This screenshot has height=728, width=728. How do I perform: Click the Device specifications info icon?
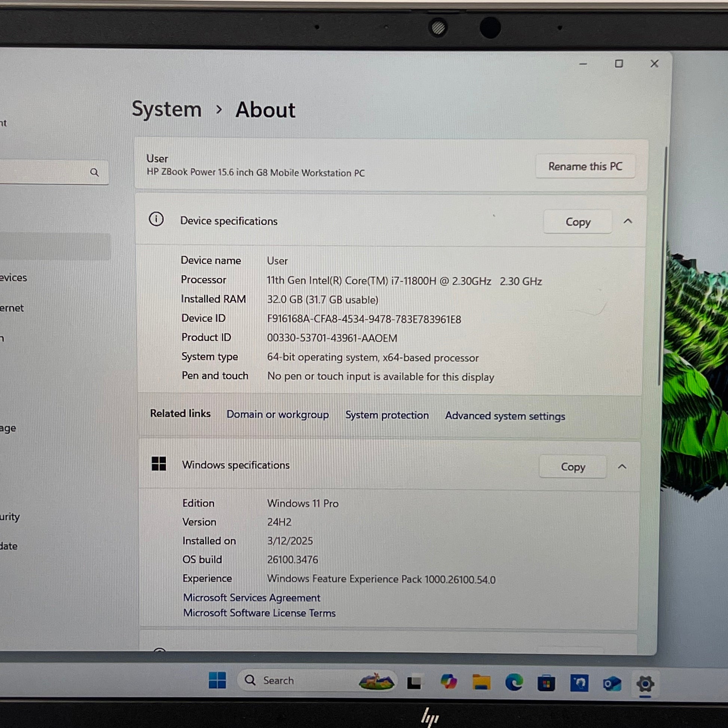[x=156, y=219]
